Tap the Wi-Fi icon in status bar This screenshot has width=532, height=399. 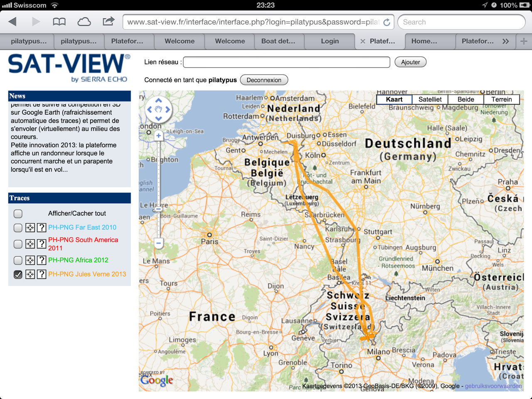[54, 5]
